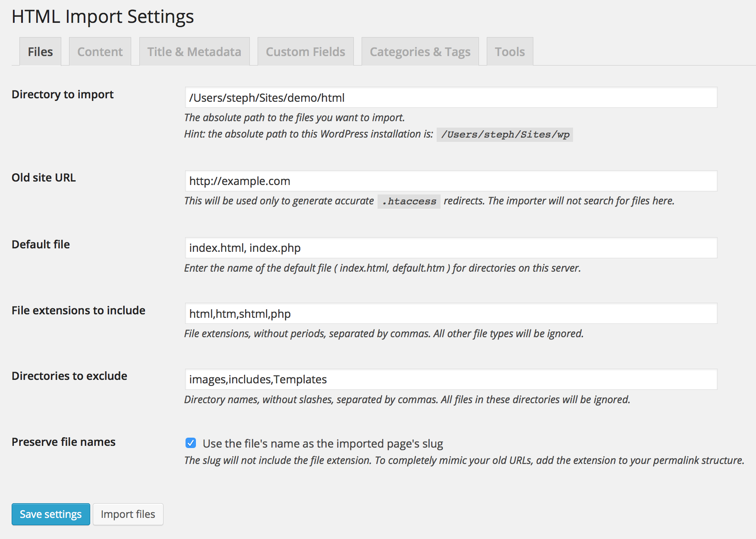Click the Directory to import text field
Image resolution: width=756 pixels, height=539 pixels.
[450, 98]
